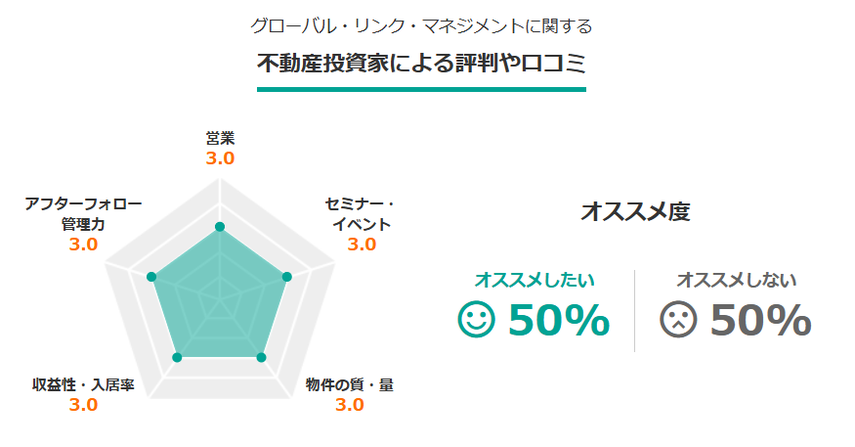The image size is (855, 447).
Task: Select the 物件の質・量 axis label
Action: click(350, 385)
